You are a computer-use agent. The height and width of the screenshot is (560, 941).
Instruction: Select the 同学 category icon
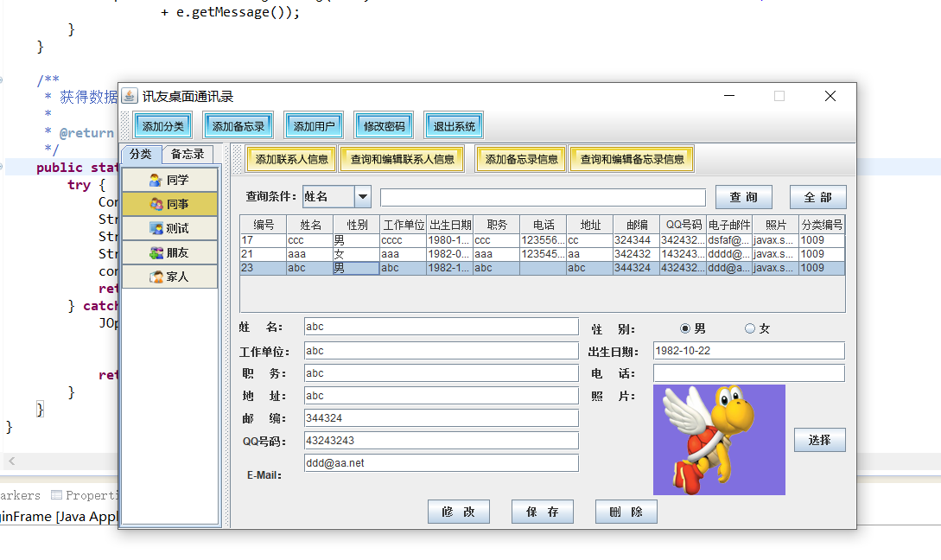(x=156, y=181)
